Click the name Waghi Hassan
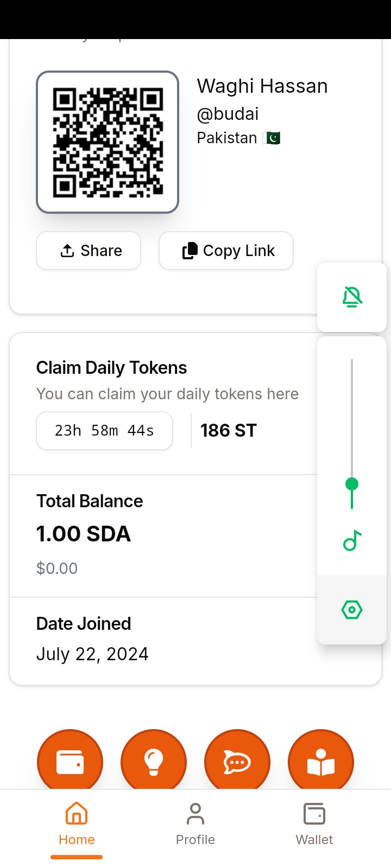This screenshot has height=868, width=391. 262,86
